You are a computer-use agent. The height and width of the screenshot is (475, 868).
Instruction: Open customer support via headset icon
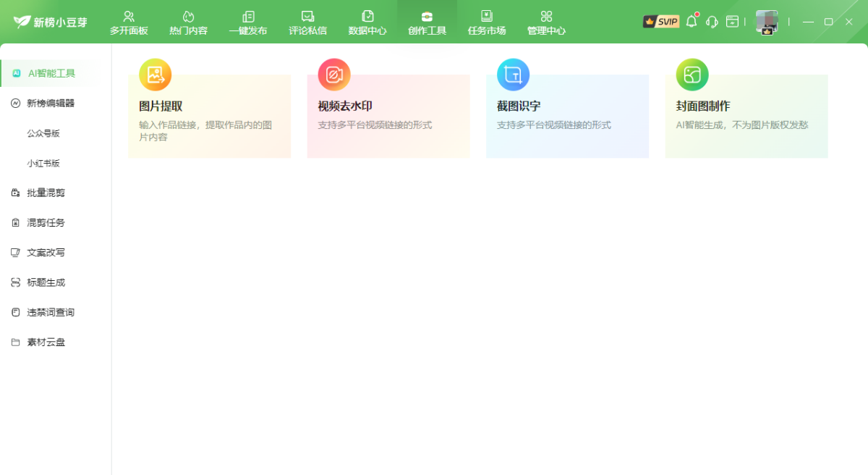click(712, 21)
